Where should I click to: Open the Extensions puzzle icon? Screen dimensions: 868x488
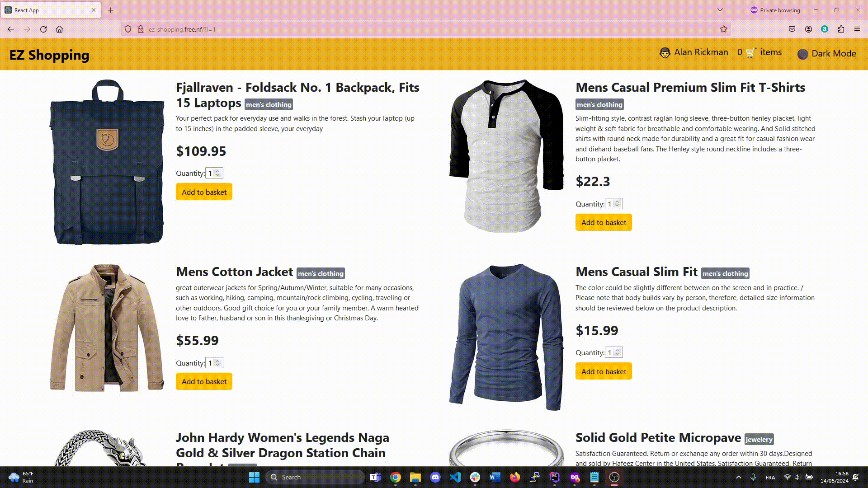click(841, 29)
